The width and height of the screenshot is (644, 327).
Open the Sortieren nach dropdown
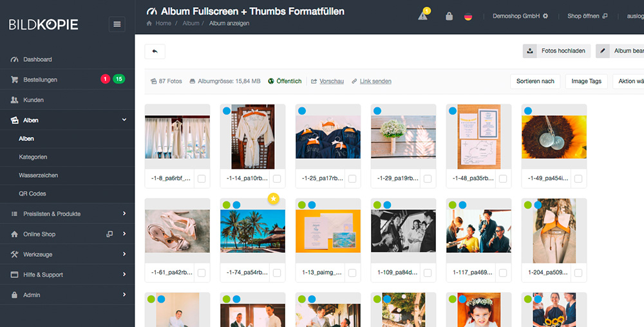535,81
